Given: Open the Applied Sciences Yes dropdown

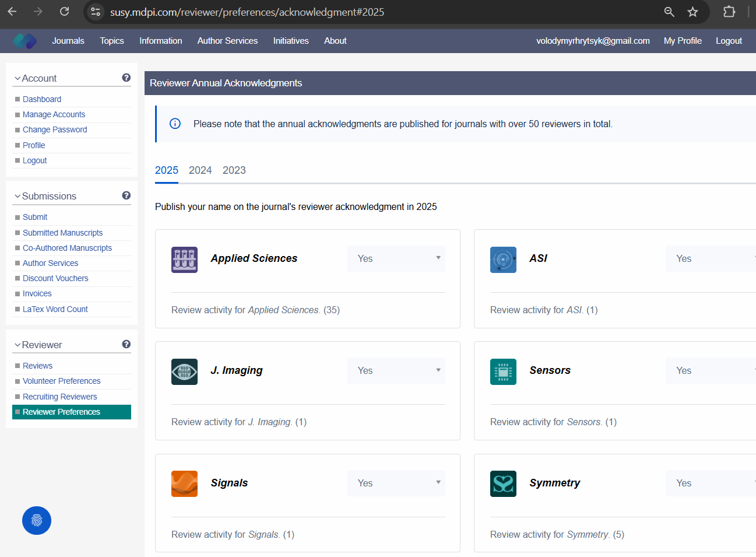Looking at the screenshot, I should [396, 258].
